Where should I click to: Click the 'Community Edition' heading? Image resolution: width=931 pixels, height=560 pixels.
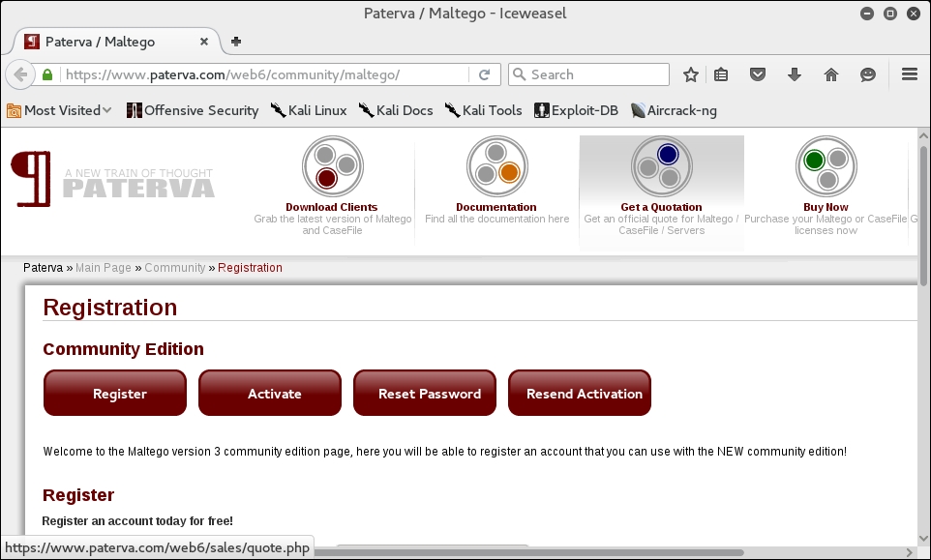[124, 349]
